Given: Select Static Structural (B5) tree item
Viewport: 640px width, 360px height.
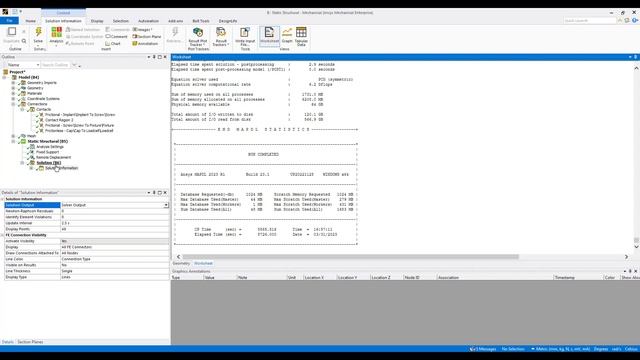Looking at the screenshot, I should click(48, 141).
